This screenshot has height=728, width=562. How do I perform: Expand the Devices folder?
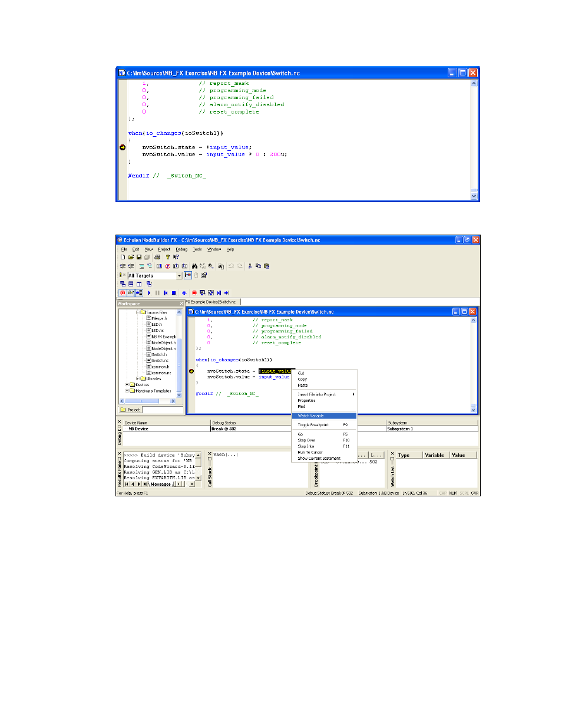point(127,384)
